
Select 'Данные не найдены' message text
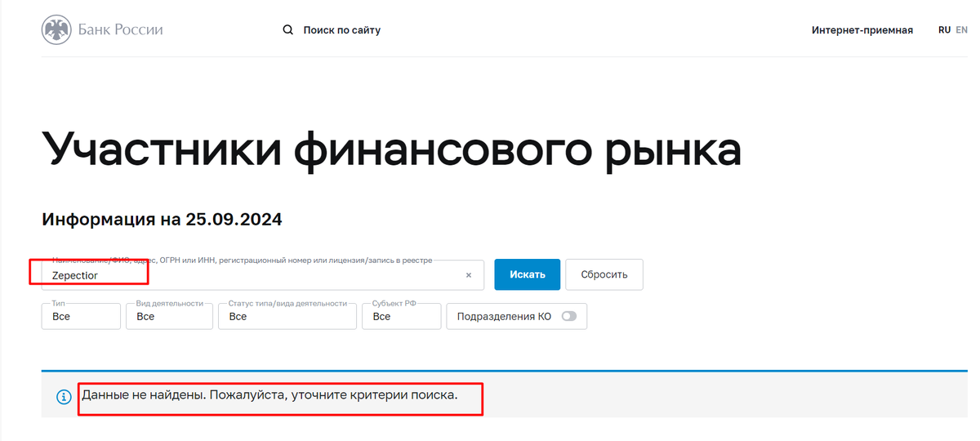pos(269,395)
